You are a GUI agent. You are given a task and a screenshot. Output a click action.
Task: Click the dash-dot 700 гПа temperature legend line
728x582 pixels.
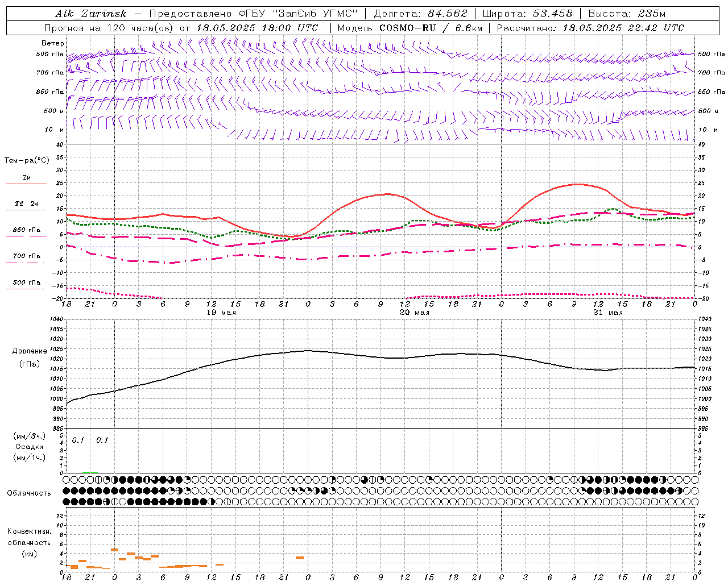pos(26,263)
